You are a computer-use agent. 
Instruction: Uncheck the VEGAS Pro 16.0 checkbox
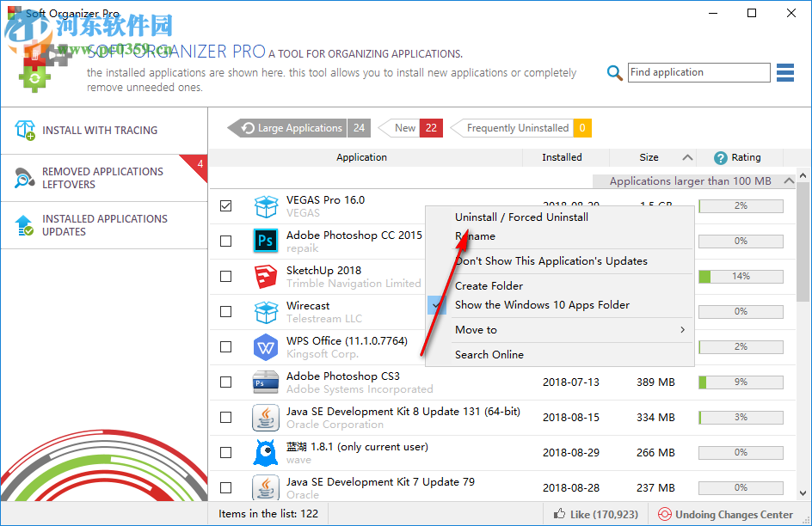coord(225,205)
